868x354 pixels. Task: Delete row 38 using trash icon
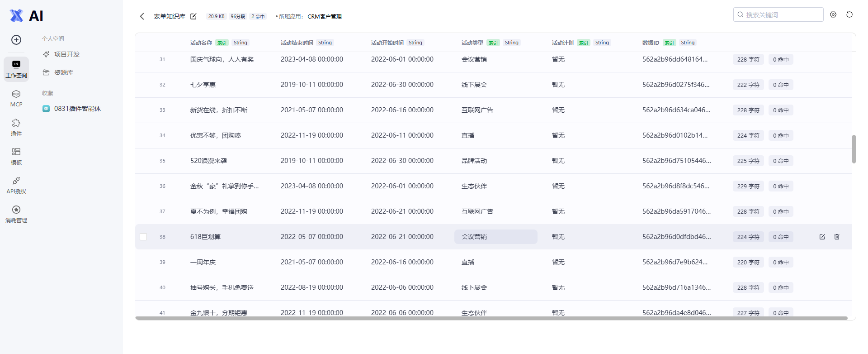[837, 237]
